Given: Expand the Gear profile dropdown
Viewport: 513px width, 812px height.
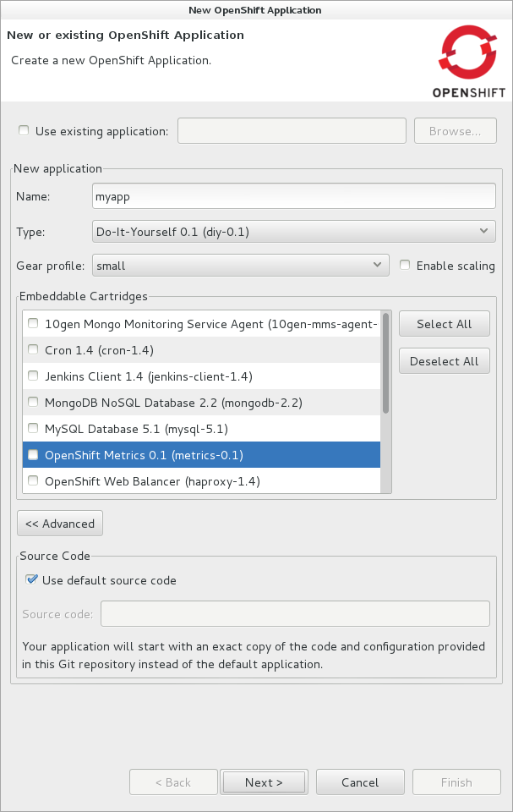Looking at the screenshot, I should pyautogui.click(x=241, y=266).
